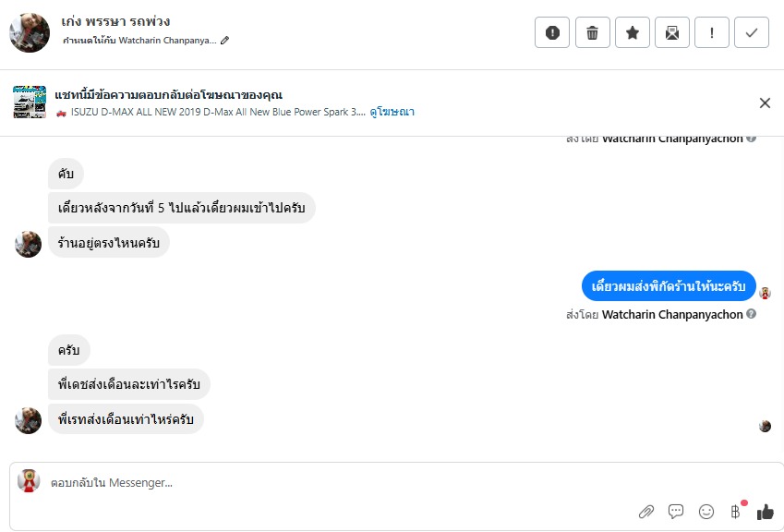Screen dimensions: 784x532
Task: Attach a file using the paperclip icon
Action: point(646,511)
